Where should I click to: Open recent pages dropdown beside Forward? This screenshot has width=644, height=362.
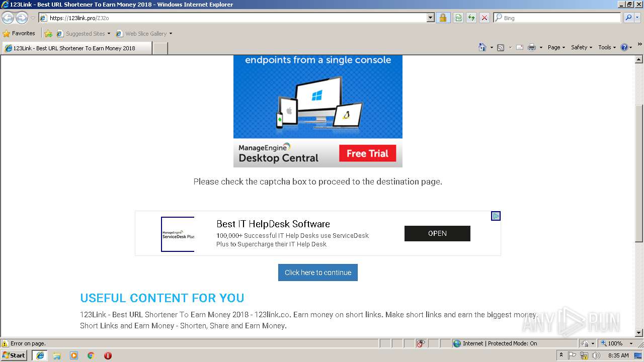pos(33,18)
